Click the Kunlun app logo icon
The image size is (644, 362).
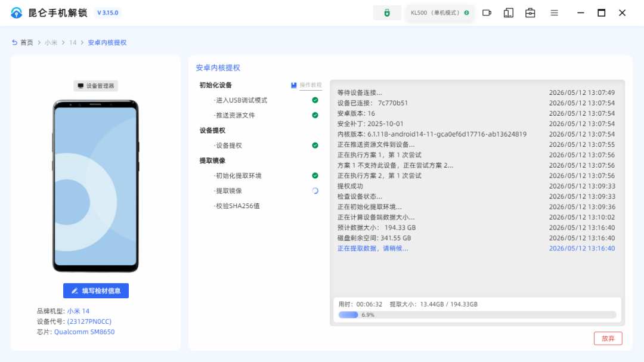pyautogui.click(x=17, y=13)
